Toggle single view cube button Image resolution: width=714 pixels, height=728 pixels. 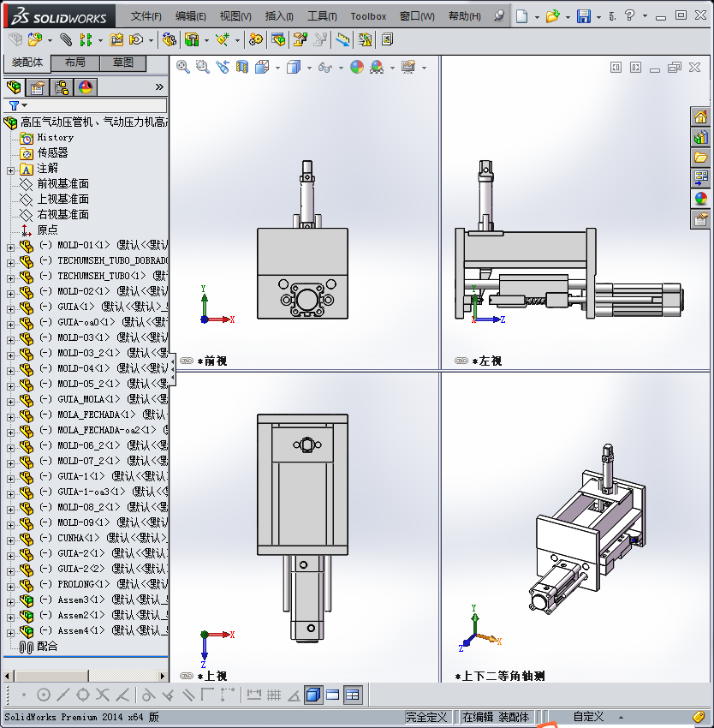point(313,695)
